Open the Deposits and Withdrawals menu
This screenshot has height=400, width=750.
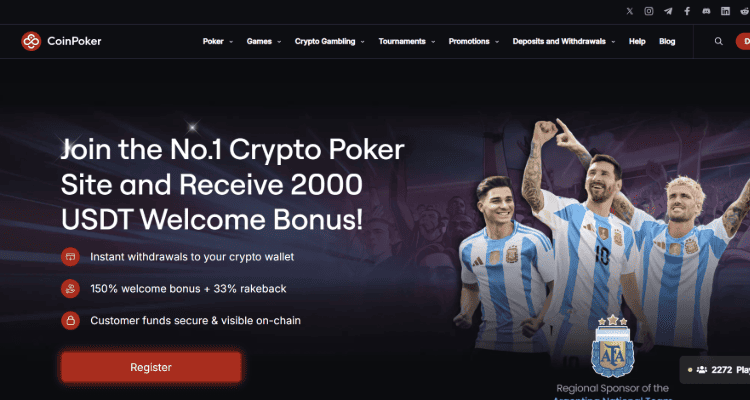point(564,41)
